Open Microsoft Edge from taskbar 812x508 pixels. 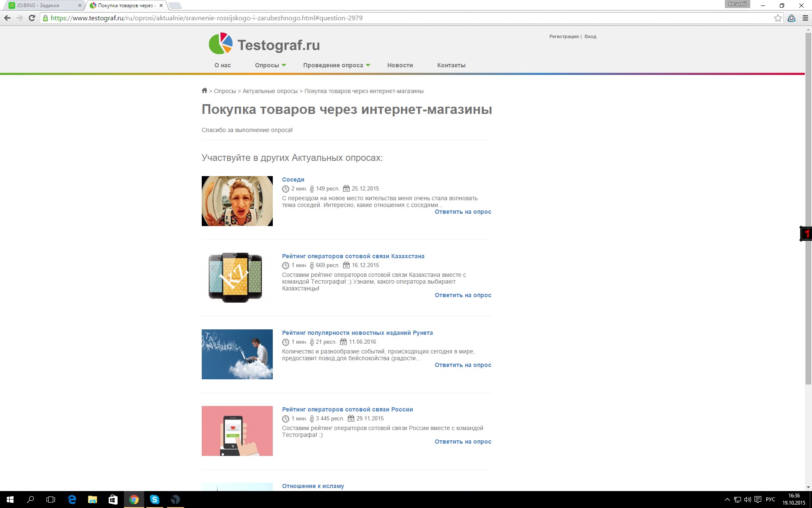pos(72,500)
